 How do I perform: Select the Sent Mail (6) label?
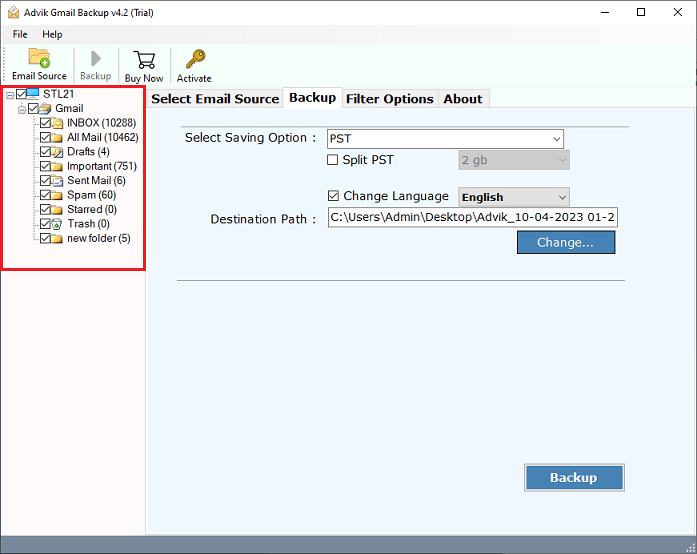click(x=96, y=181)
